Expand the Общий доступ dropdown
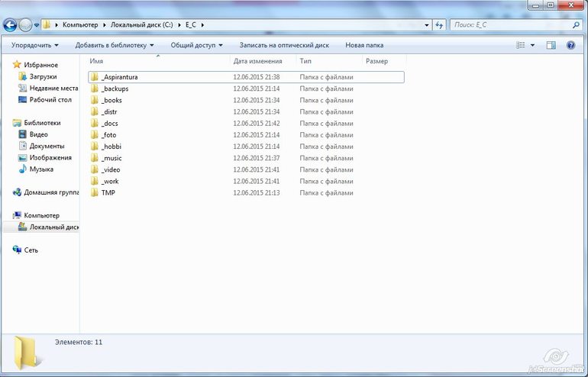588x377 pixels. tap(195, 45)
